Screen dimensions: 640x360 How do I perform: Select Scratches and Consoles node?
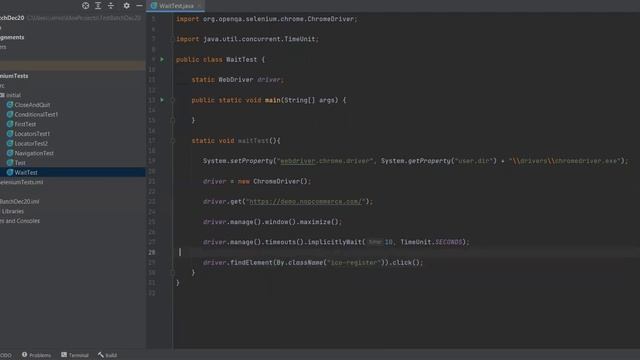coord(20,221)
